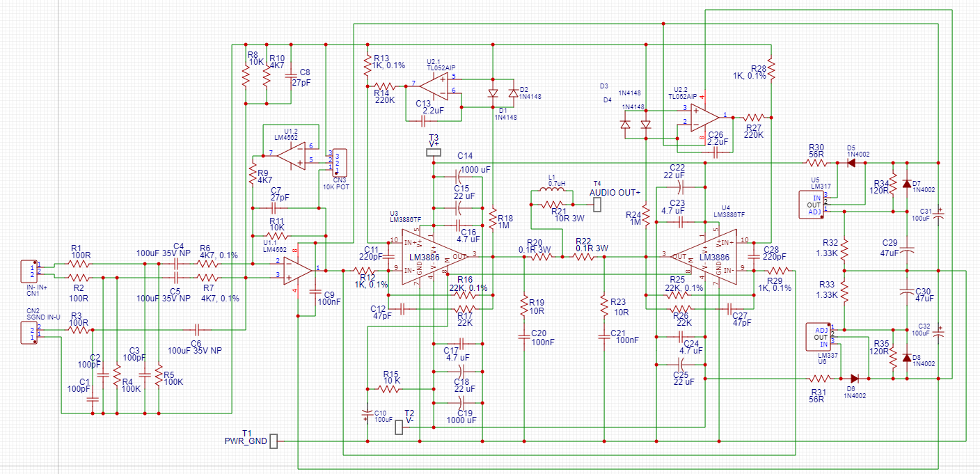Click resistor R18 1M symbol

tap(492, 219)
